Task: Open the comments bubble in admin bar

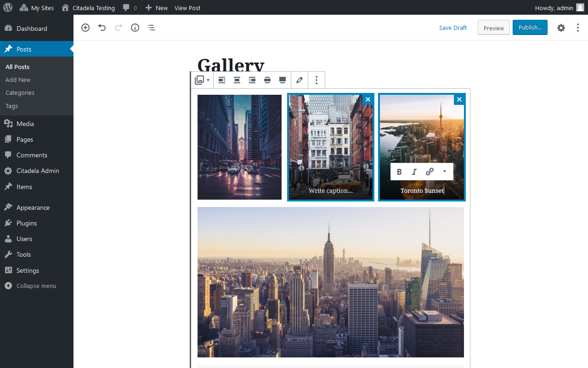Action: coord(130,8)
